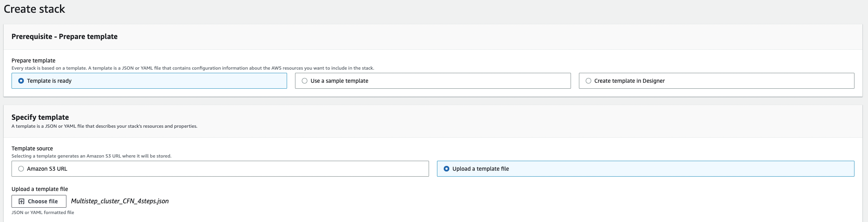Click the Create stack page heading

[x=34, y=9]
